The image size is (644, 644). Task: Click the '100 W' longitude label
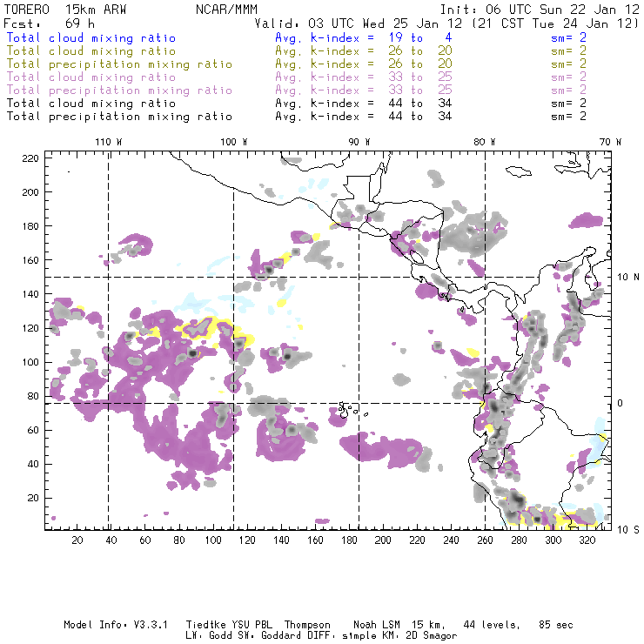click(x=234, y=142)
